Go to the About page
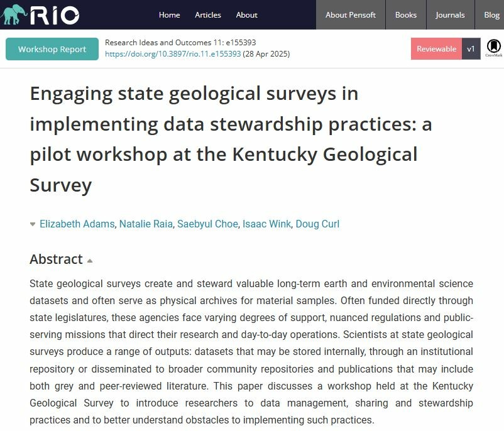504x431 pixels. tap(246, 15)
